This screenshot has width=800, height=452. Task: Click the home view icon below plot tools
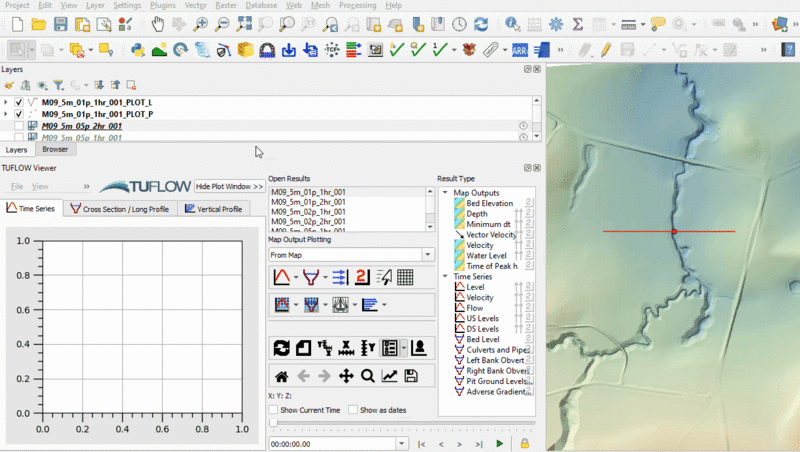282,376
